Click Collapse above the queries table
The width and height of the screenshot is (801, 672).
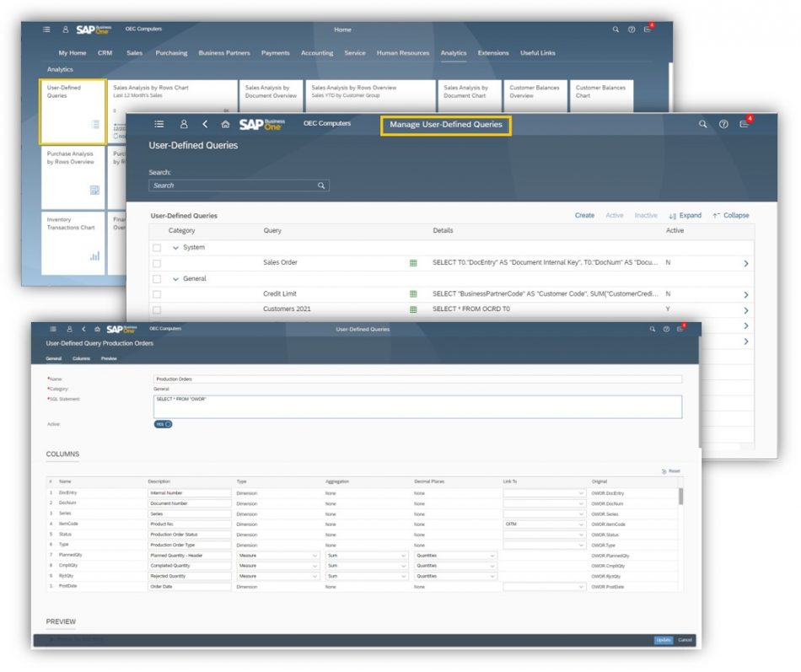point(731,216)
